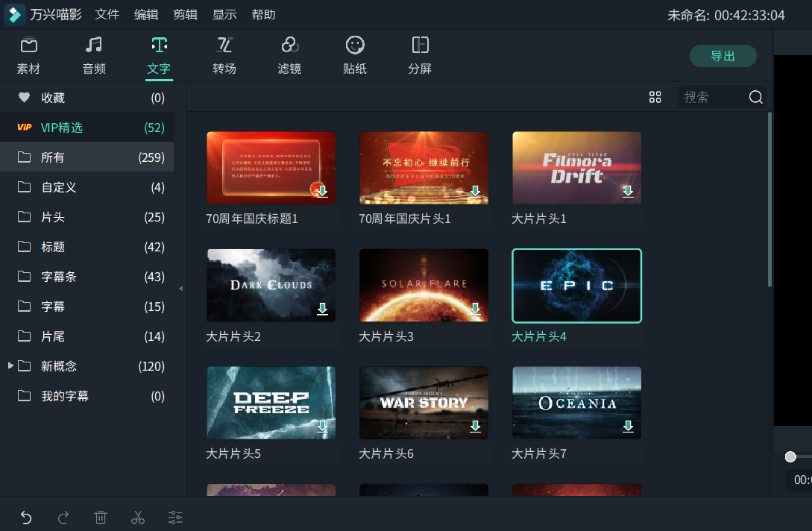
Task: Open the VIP精选 category
Action: point(61,128)
